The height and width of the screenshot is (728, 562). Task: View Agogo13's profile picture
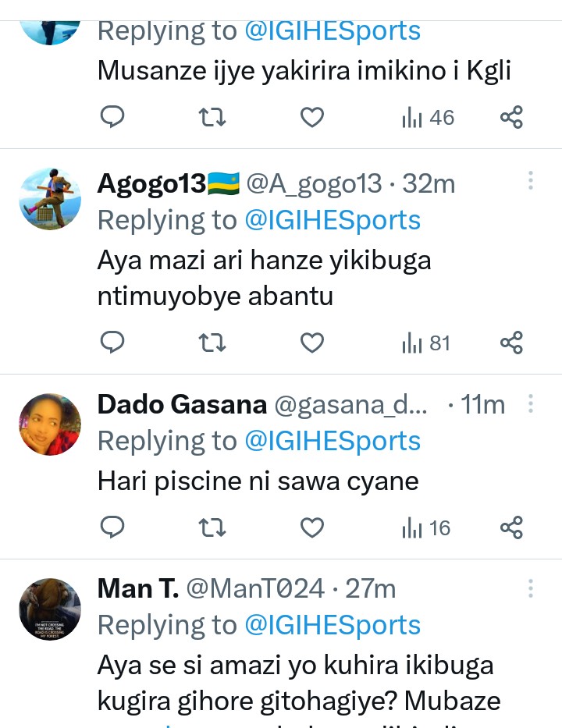[x=50, y=198]
